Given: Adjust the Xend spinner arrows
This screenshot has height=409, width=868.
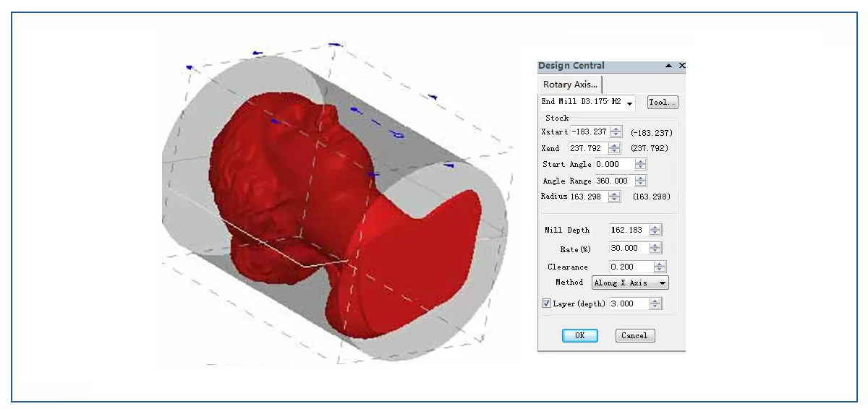Looking at the screenshot, I should tap(614, 148).
